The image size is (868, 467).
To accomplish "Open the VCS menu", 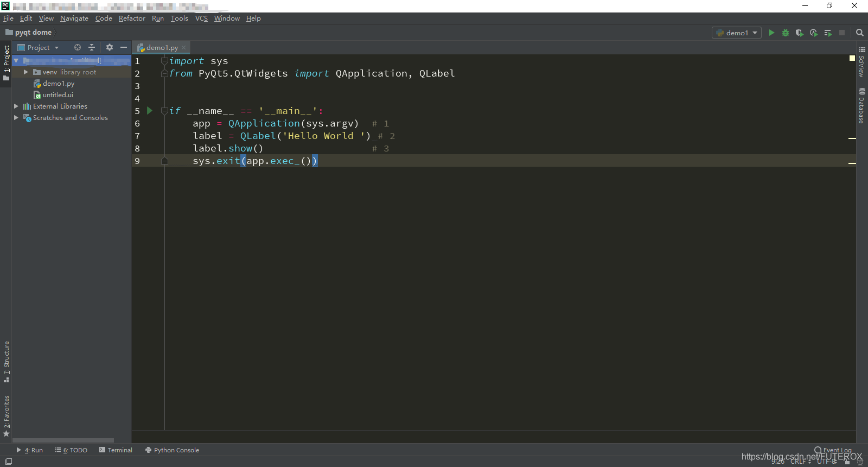I will pyautogui.click(x=201, y=18).
